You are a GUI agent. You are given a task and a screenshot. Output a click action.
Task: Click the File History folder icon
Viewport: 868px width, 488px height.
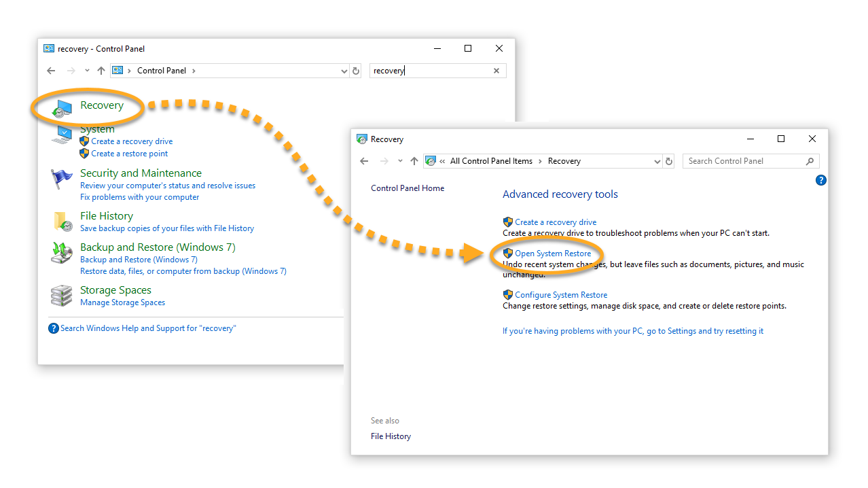pos(62,222)
